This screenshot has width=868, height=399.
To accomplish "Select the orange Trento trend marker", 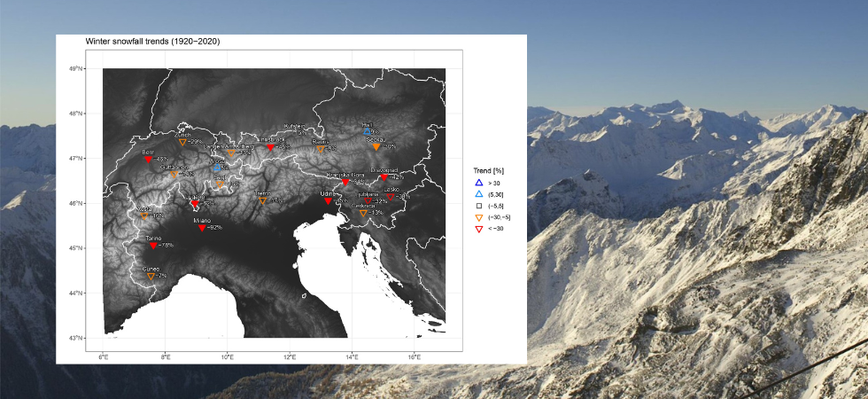I will tap(262, 201).
